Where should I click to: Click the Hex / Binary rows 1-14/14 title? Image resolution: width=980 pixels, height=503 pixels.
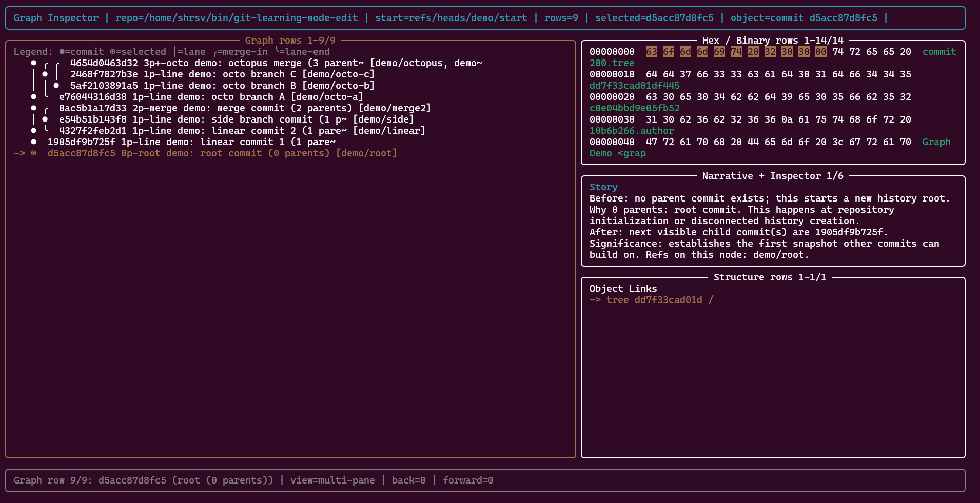(x=773, y=41)
